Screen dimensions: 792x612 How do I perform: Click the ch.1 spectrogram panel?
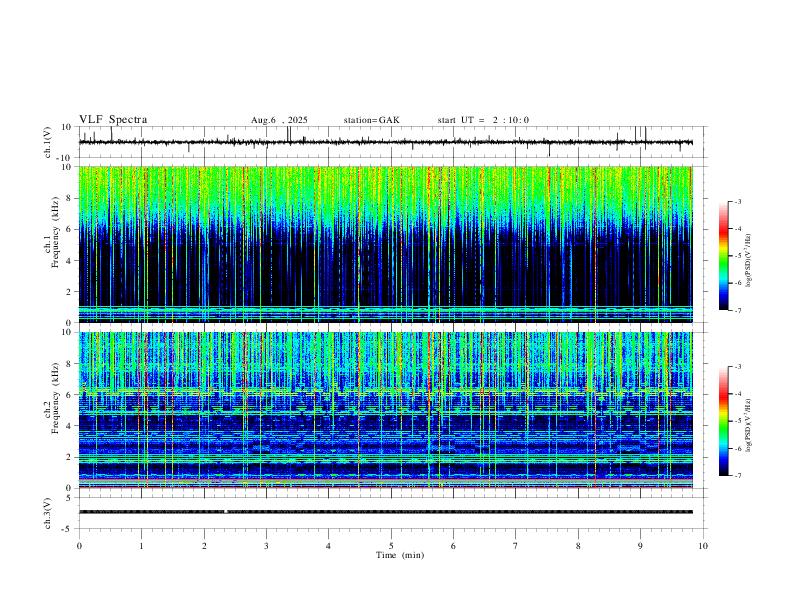[x=385, y=244]
